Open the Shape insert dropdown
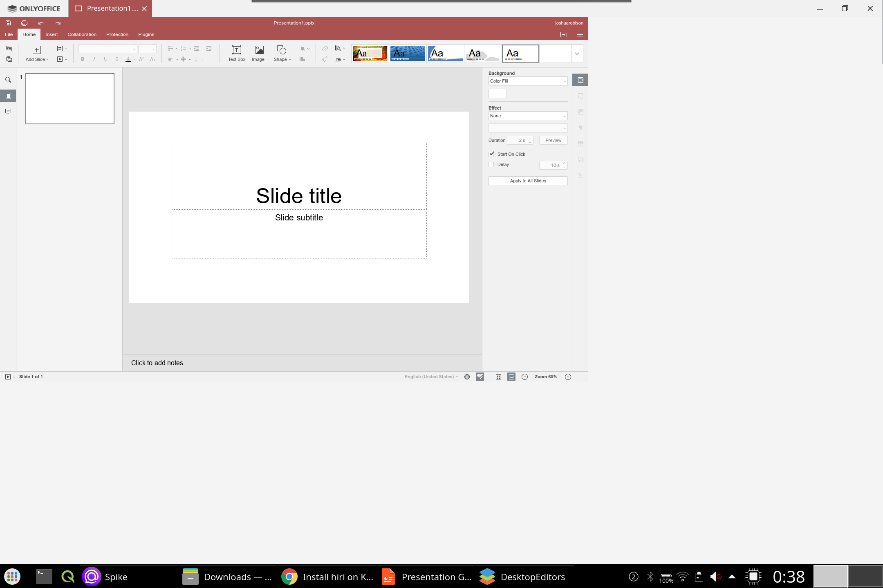This screenshot has width=883, height=588. pyautogui.click(x=282, y=54)
